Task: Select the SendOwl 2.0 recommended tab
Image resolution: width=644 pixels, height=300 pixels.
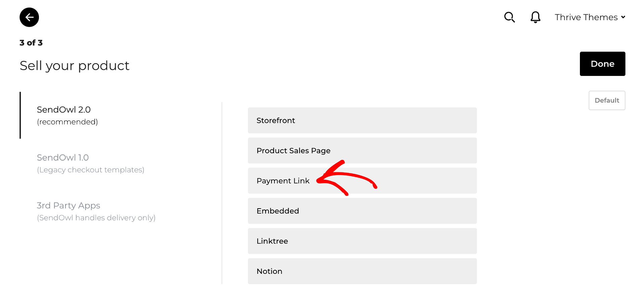Action: point(64,109)
